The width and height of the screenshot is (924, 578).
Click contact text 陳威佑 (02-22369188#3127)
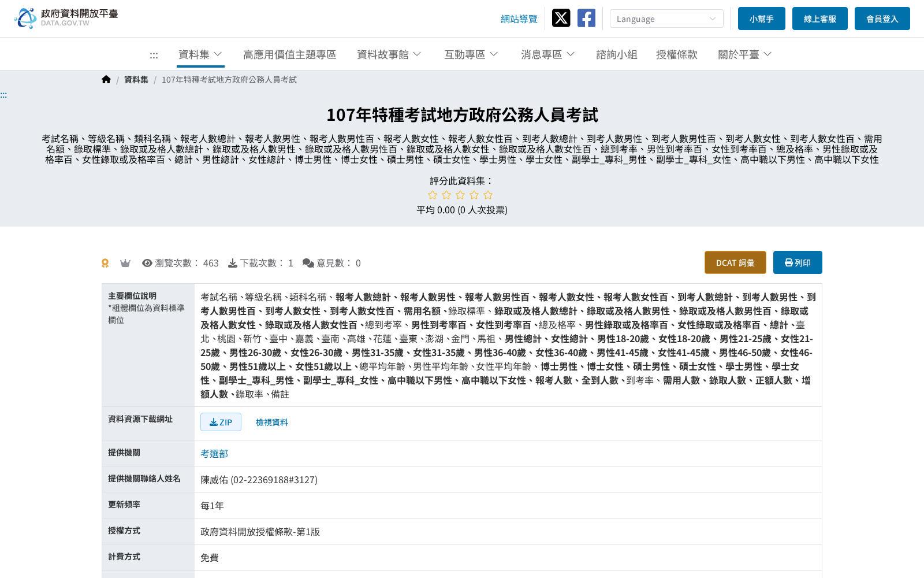coord(259,480)
